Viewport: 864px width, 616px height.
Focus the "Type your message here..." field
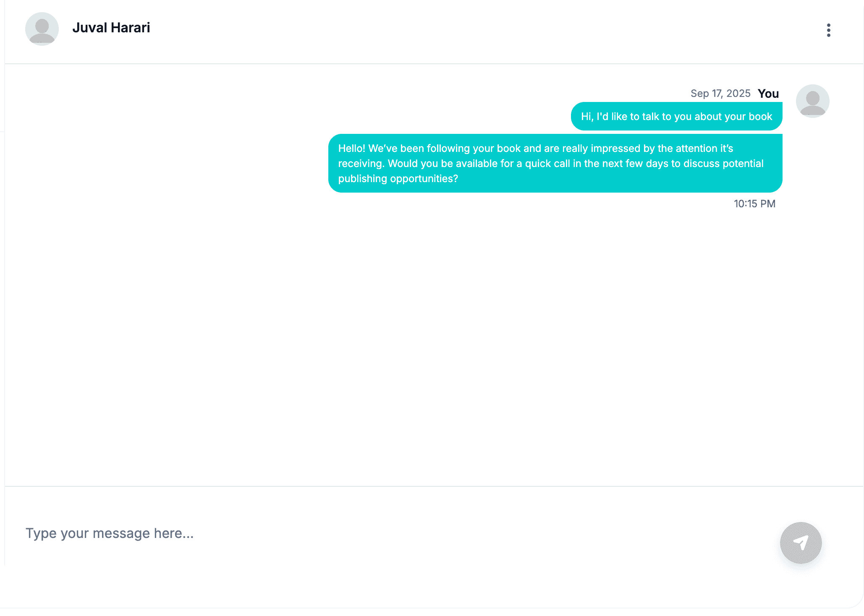(x=378, y=533)
